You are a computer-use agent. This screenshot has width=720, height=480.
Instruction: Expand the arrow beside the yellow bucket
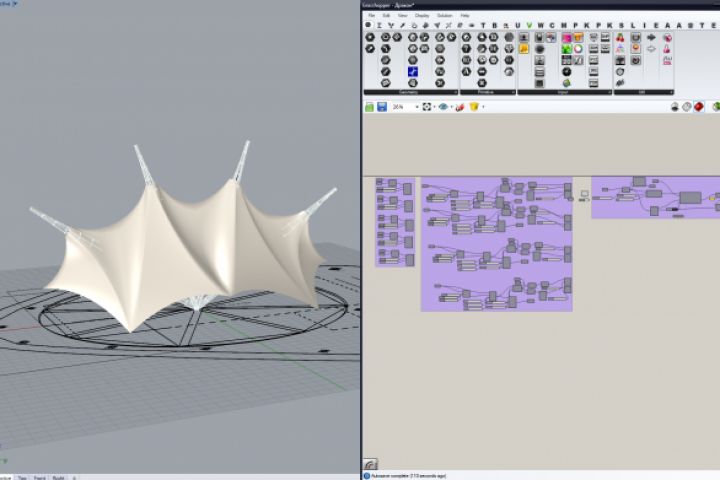(483, 107)
